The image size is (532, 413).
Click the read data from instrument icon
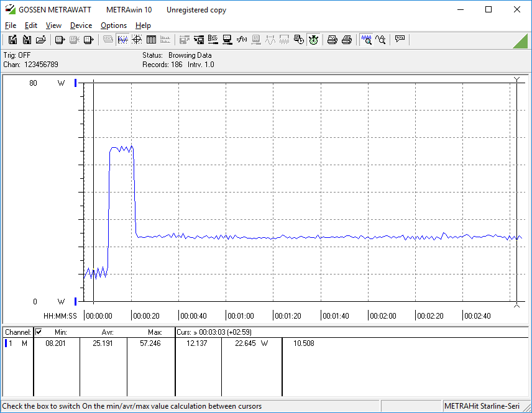pyautogui.click(x=60, y=40)
